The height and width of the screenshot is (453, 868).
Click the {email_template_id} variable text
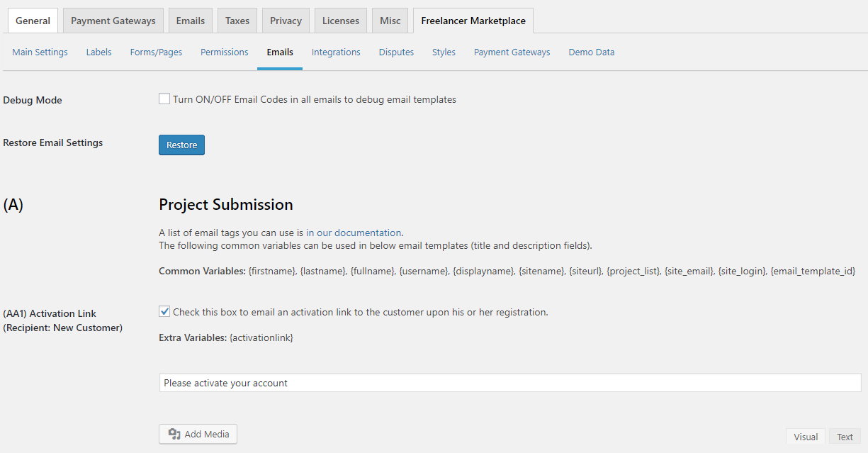[813, 271]
